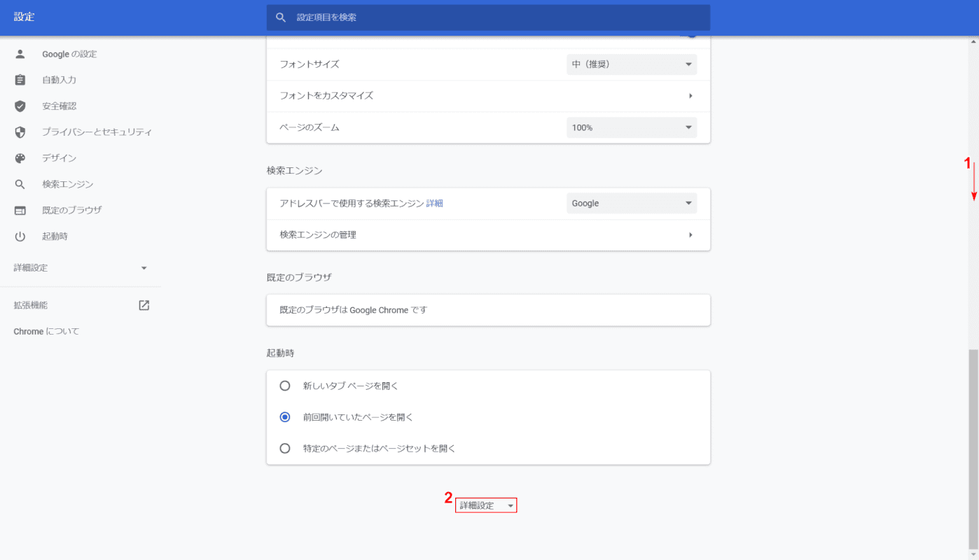
Task: Select 新しいタブ ページを開く radio option
Action: [285, 386]
